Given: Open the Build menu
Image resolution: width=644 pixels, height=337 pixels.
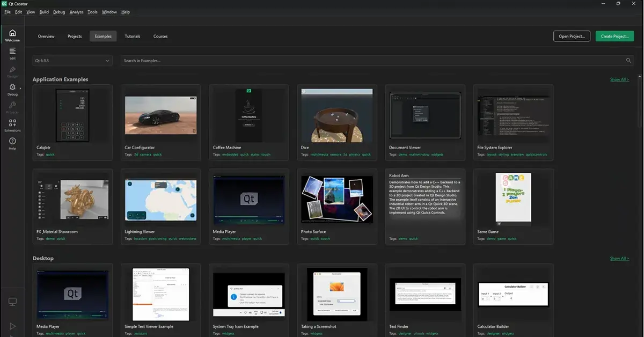Looking at the screenshot, I should pos(44,12).
